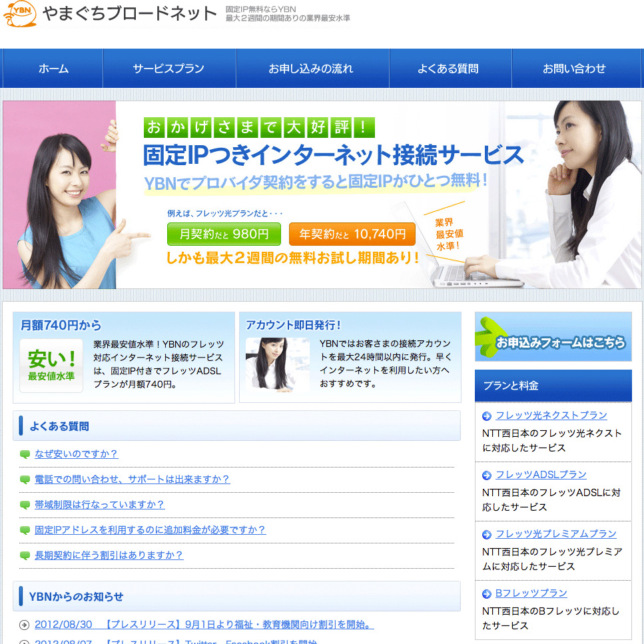Screen dimensions: 644x644
Task: Click the お申込みフォームはこちら banner
Action: [x=553, y=337]
